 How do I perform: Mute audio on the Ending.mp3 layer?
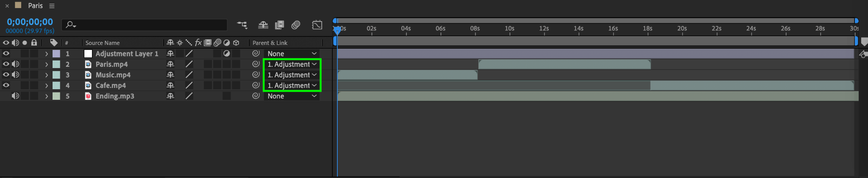coord(15,96)
